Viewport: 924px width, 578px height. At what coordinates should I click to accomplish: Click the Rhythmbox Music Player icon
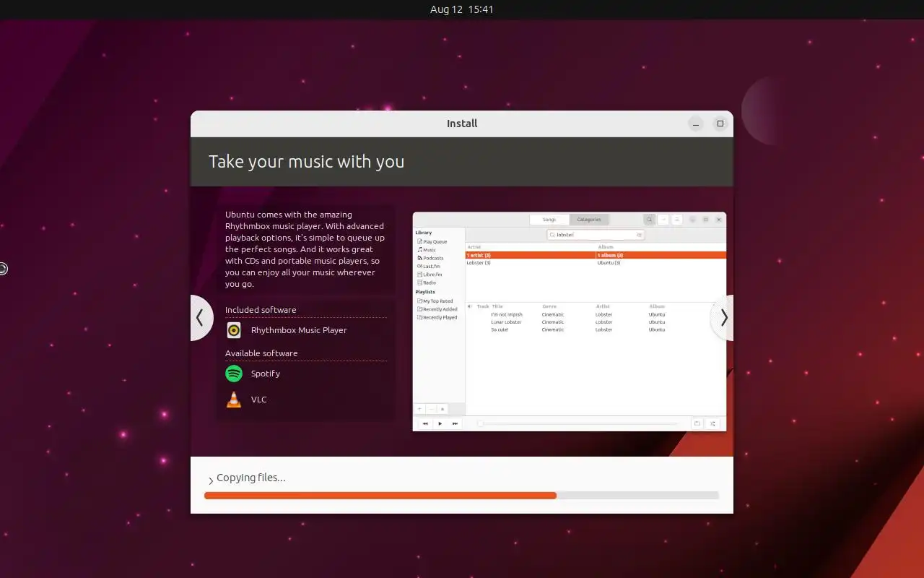[234, 330]
